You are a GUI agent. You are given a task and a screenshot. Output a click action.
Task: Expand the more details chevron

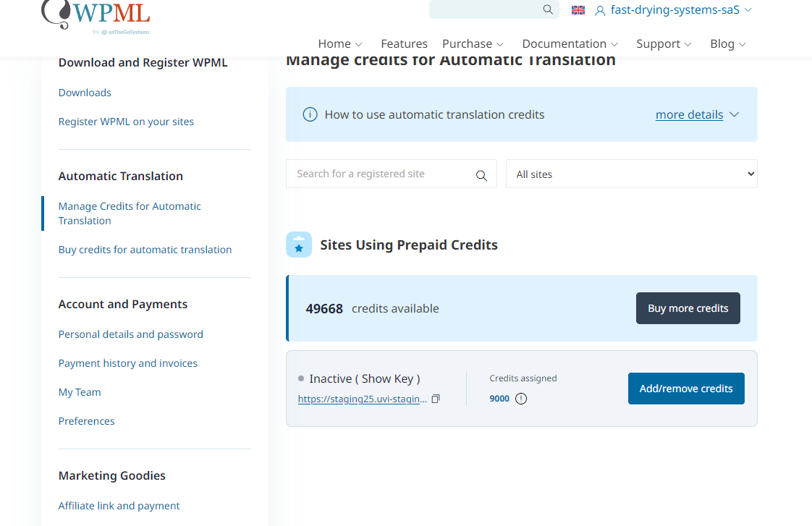[734, 114]
